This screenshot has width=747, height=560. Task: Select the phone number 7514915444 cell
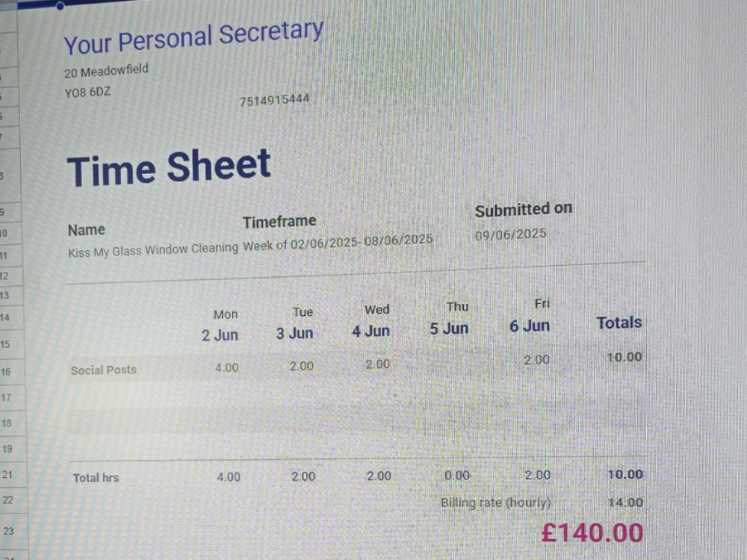[x=274, y=101]
